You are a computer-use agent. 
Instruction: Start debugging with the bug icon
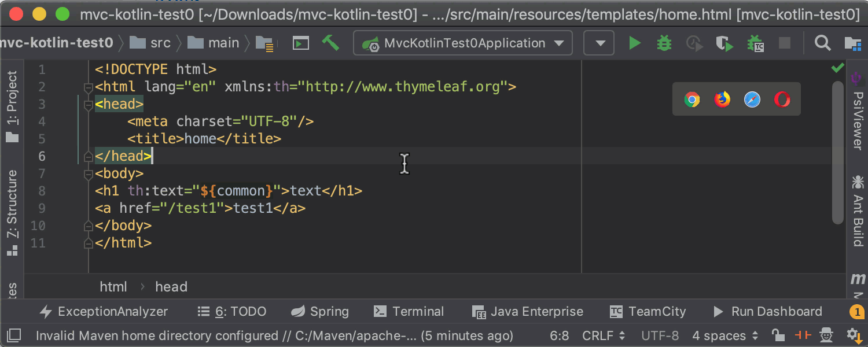click(x=664, y=43)
